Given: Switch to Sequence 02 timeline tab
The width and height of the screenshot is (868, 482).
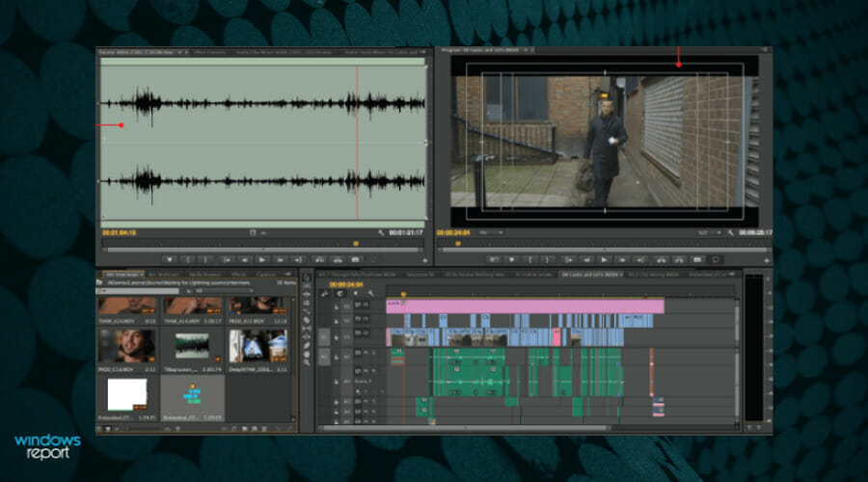Looking at the screenshot, I should (x=420, y=275).
